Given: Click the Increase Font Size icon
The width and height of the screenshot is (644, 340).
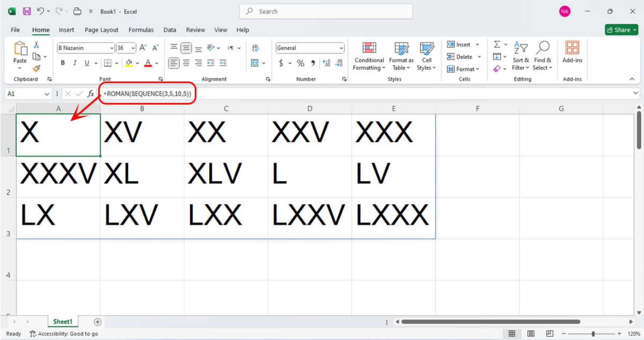Looking at the screenshot, I should point(143,48).
